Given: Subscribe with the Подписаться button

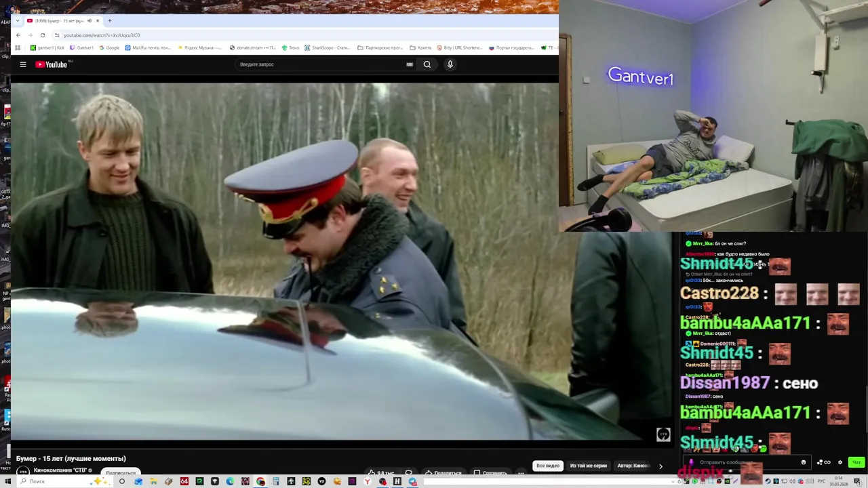Looking at the screenshot, I should (x=121, y=472).
